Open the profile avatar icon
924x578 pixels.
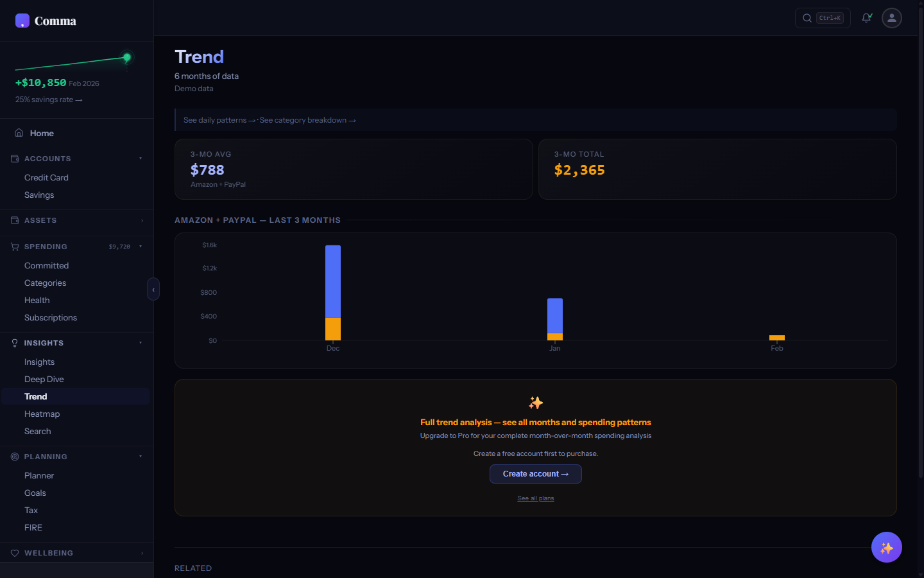tap(891, 17)
